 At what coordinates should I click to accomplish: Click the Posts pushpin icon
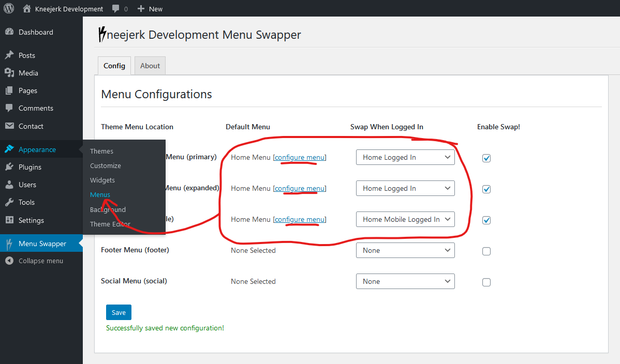[x=9, y=55]
